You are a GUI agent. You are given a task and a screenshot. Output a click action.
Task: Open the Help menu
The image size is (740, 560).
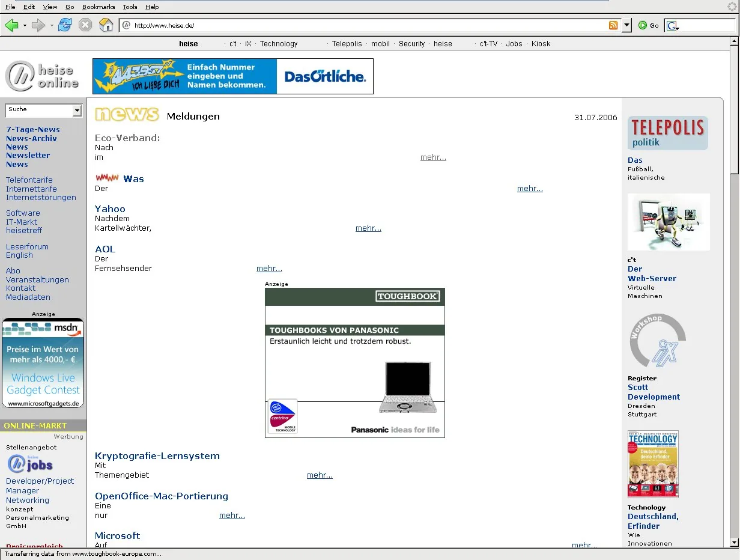click(152, 7)
